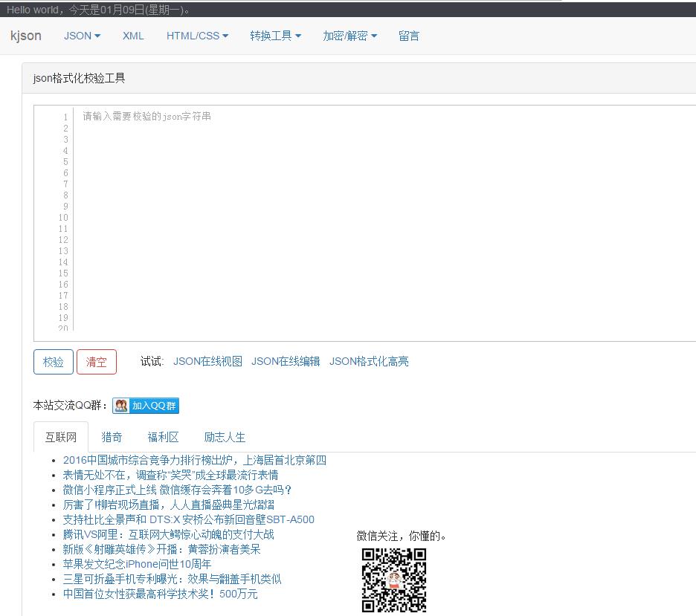Go to the XML tool page
Screen dimensions: 696x616
coord(133,36)
